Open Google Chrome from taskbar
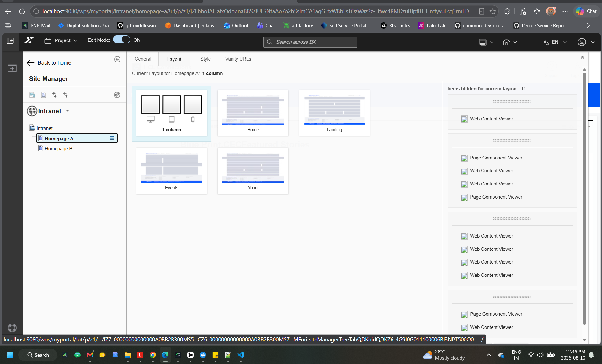Image resolution: width=602 pixels, height=364 pixels. 153,355
